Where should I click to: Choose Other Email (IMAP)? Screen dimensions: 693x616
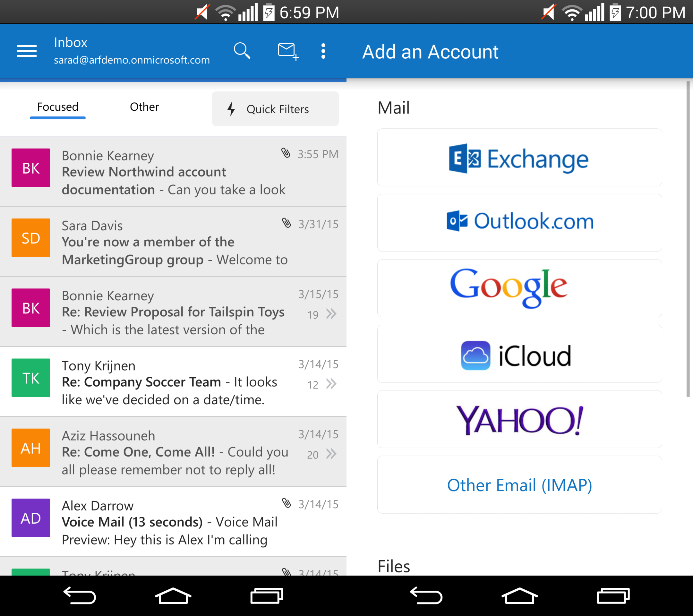519,485
